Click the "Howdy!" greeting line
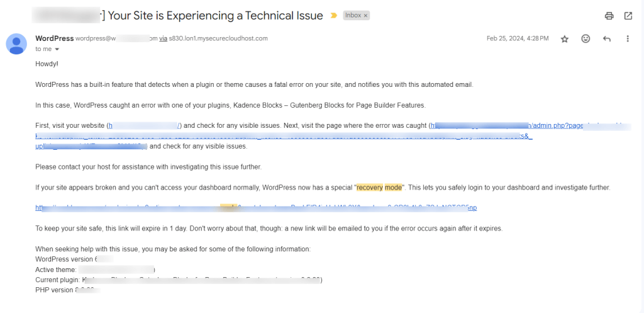 (x=47, y=64)
